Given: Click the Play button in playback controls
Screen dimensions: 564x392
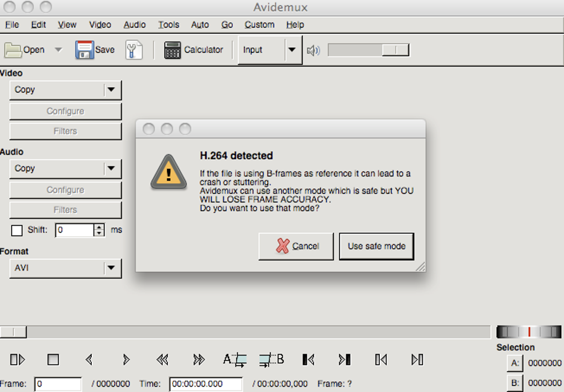Looking at the screenshot, I should point(17,359).
